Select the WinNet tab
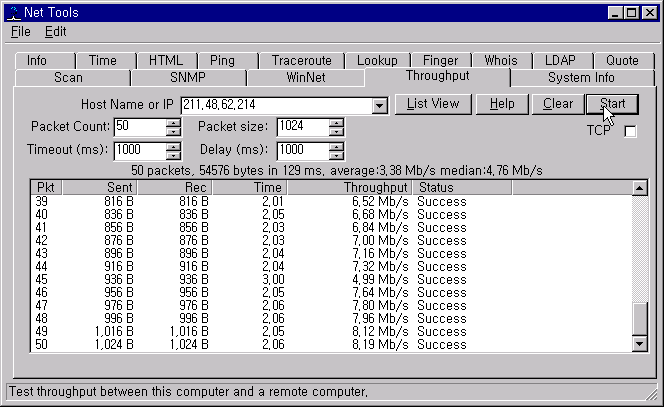This screenshot has height=407, width=664. click(306, 78)
